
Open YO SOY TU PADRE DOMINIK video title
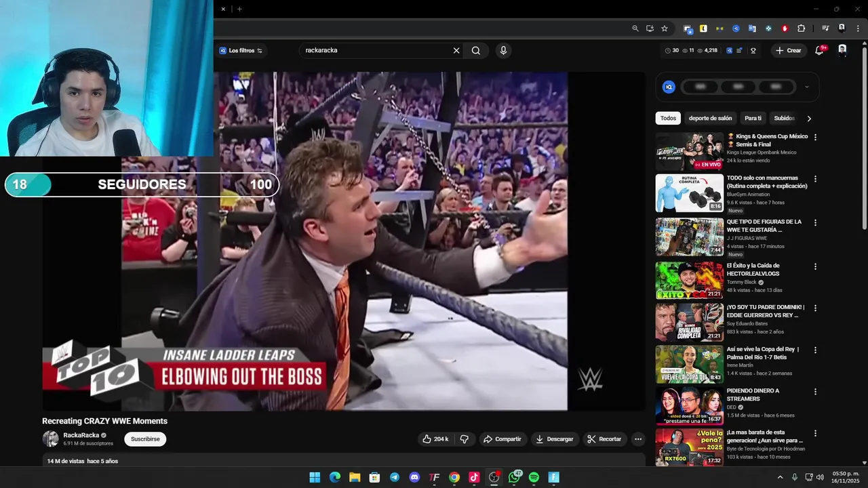point(766,311)
